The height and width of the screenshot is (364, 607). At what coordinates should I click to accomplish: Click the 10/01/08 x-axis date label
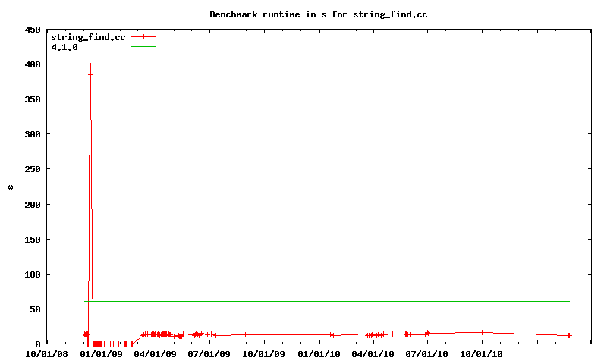pos(47,353)
